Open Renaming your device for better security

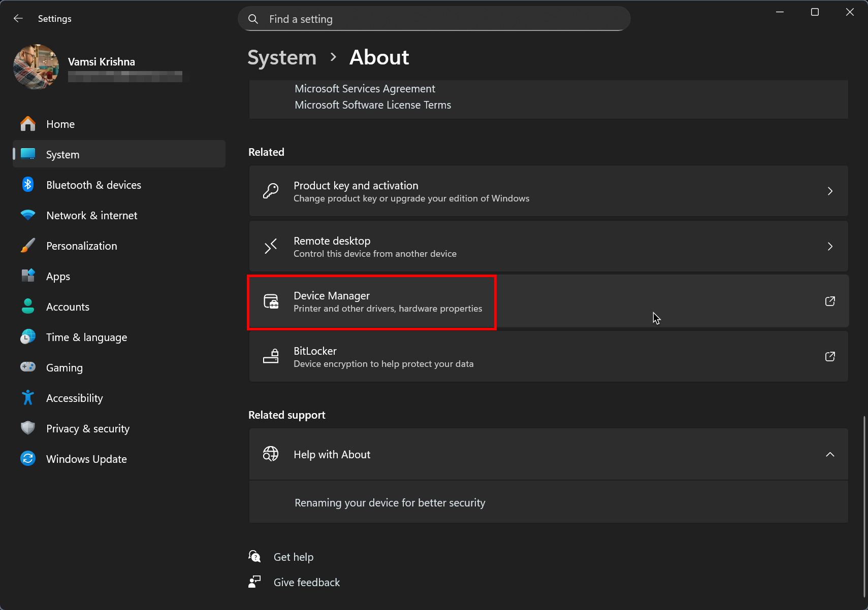[390, 503]
